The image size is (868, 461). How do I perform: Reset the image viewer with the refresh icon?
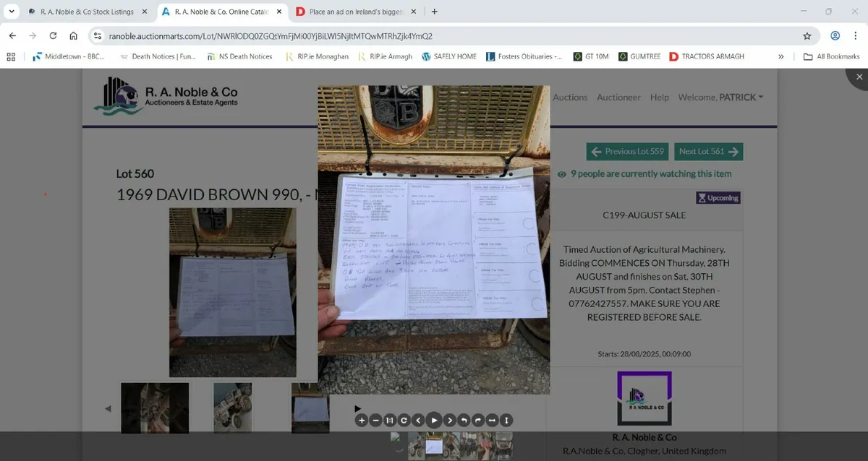click(x=403, y=420)
